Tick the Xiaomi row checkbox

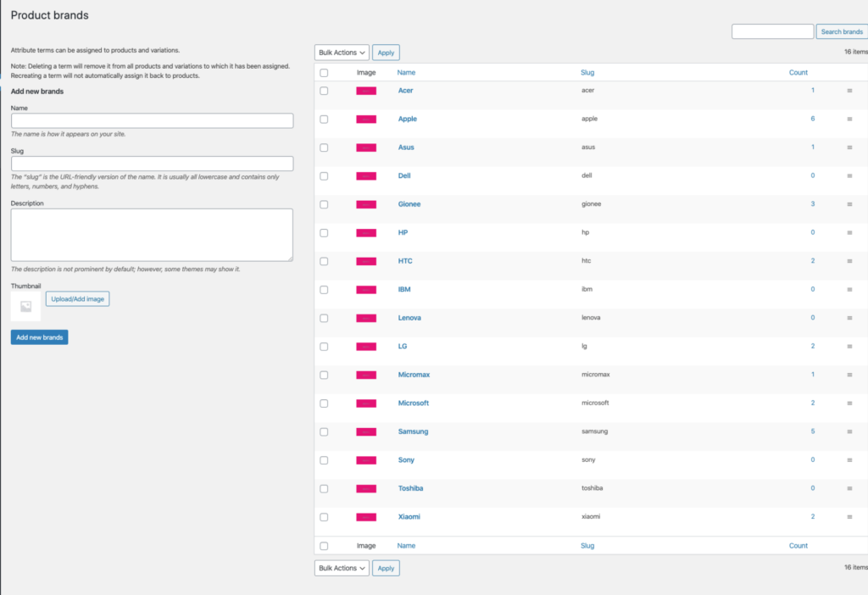click(324, 517)
